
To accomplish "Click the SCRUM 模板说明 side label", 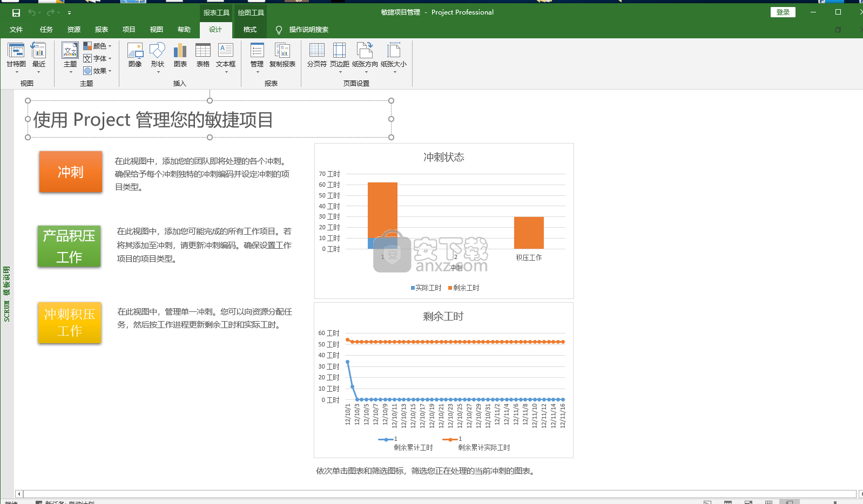I will [x=6, y=294].
